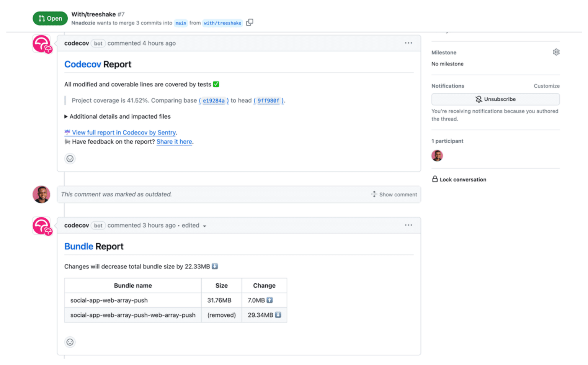This screenshot has width=588, height=365.
Task: Click the Milestone settings gear
Action: 556,52
